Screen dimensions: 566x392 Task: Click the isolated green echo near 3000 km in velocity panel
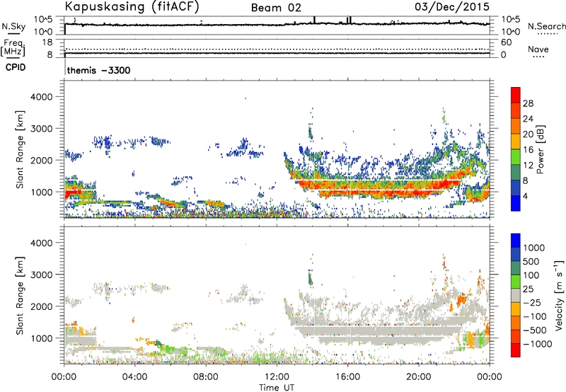coord(311,278)
